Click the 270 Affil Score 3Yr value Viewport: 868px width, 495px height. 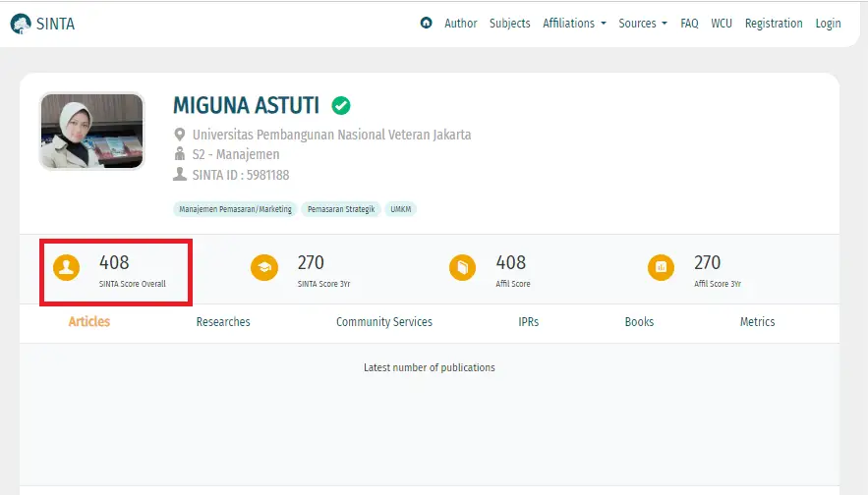click(x=708, y=262)
